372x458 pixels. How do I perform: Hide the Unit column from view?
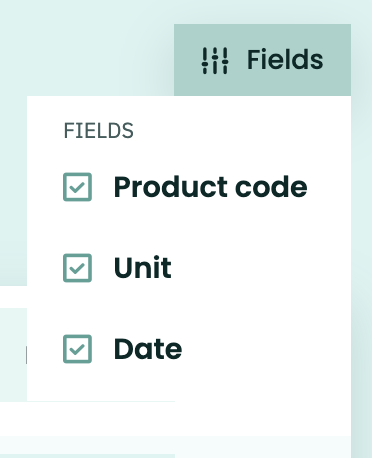(x=77, y=268)
